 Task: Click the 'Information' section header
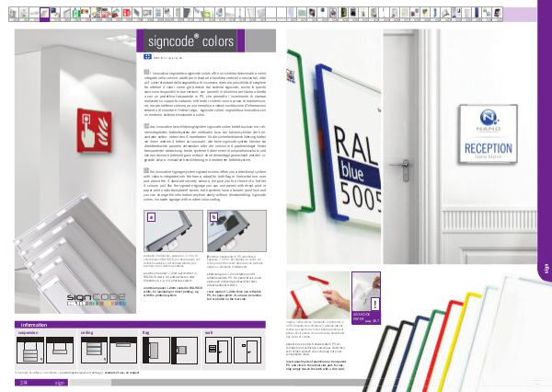coord(140,325)
